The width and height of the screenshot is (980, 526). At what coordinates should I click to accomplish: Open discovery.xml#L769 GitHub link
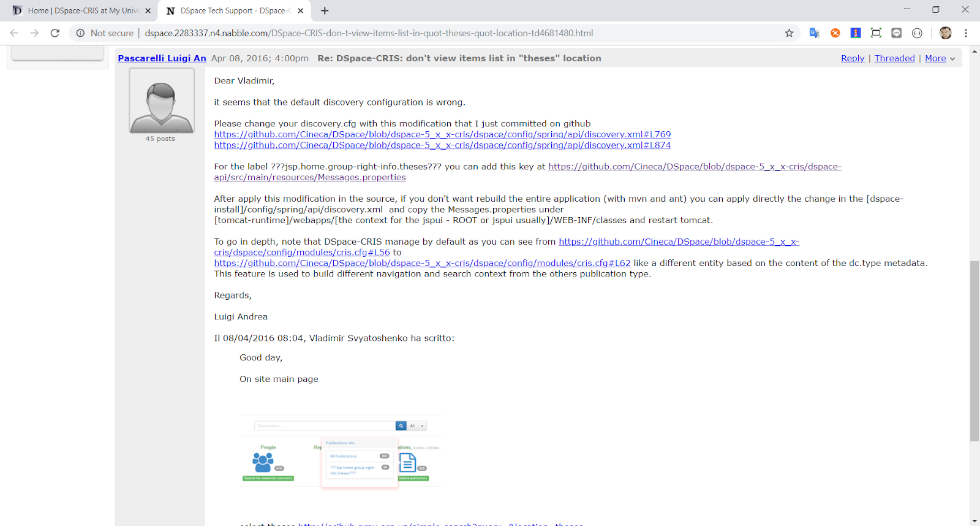(x=442, y=134)
